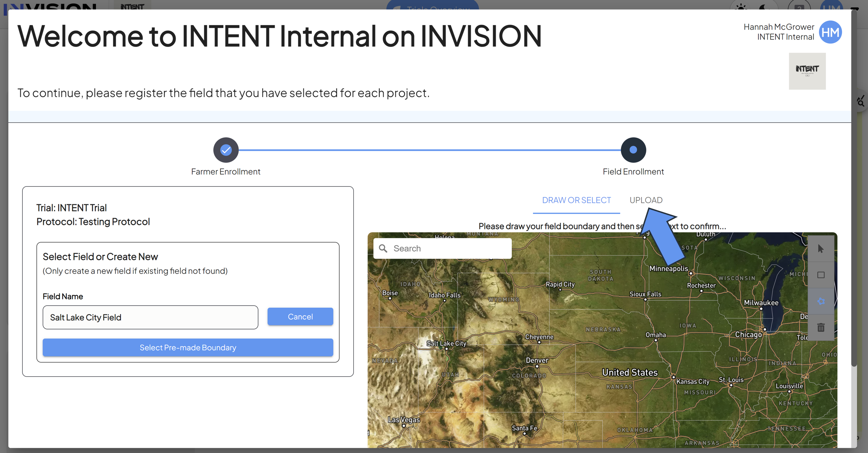The image size is (868, 453).
Task: Click the map search magnifier icon
Action: [383, 248]
